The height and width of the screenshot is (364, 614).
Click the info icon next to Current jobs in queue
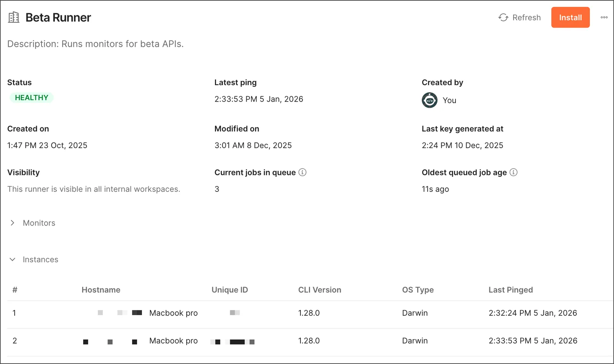point(302,172)
